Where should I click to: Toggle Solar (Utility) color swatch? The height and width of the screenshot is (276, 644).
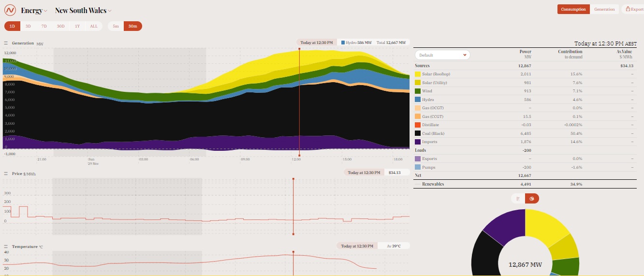418,83
